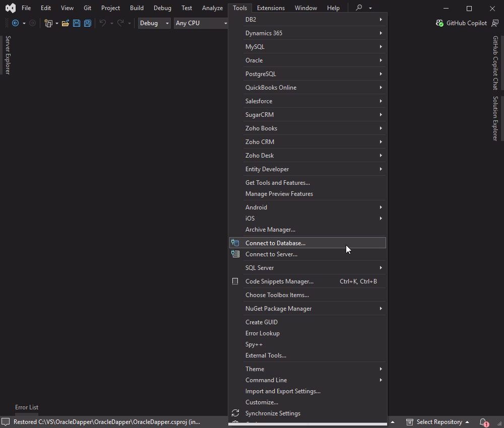This screenshot has height=428, width=504.
Task: Click the notifications bell in the status bar
Action: pos(482,422)
